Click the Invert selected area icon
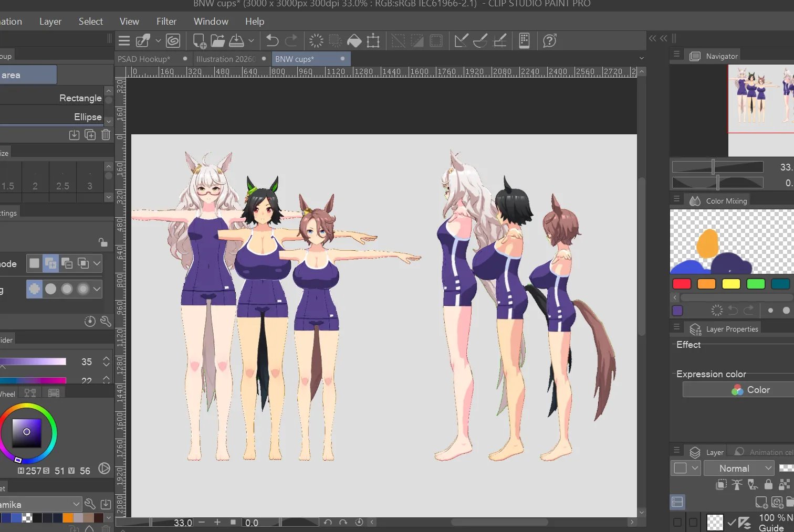This screenshot has height=532, width=794. tap(417, 41)
